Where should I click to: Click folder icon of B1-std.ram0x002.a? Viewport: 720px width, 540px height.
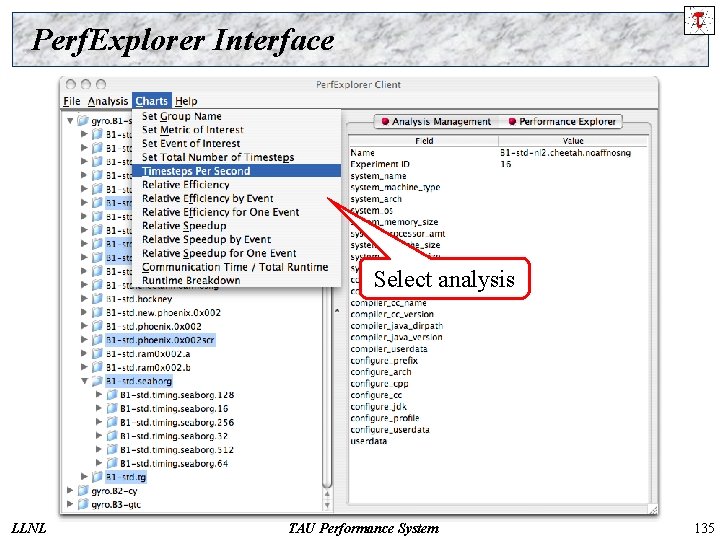[x=97, y=353]
